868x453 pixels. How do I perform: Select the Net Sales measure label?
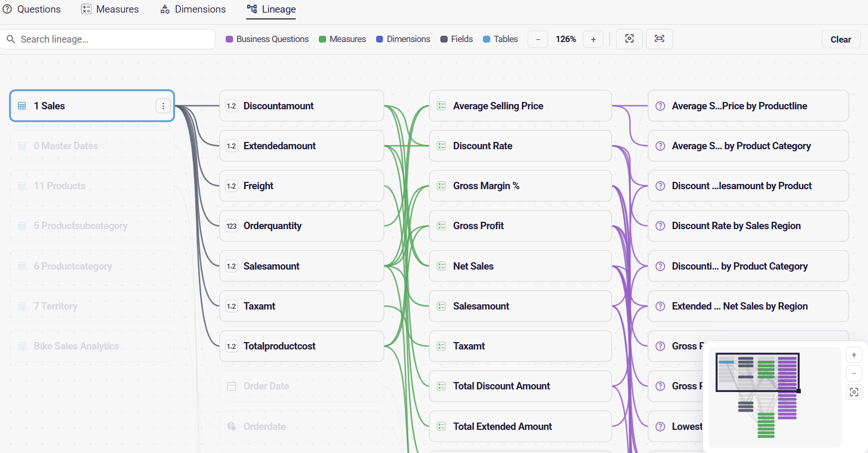(473, 266)
